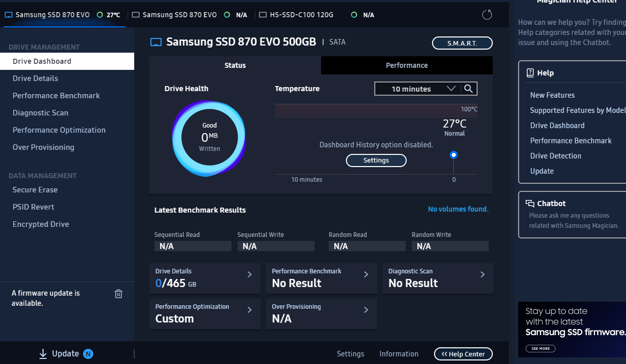This screenshot has height=364, width=626.
Task: Click the Chatbot speech bubble icon
Action: click(x=530, y=204)
